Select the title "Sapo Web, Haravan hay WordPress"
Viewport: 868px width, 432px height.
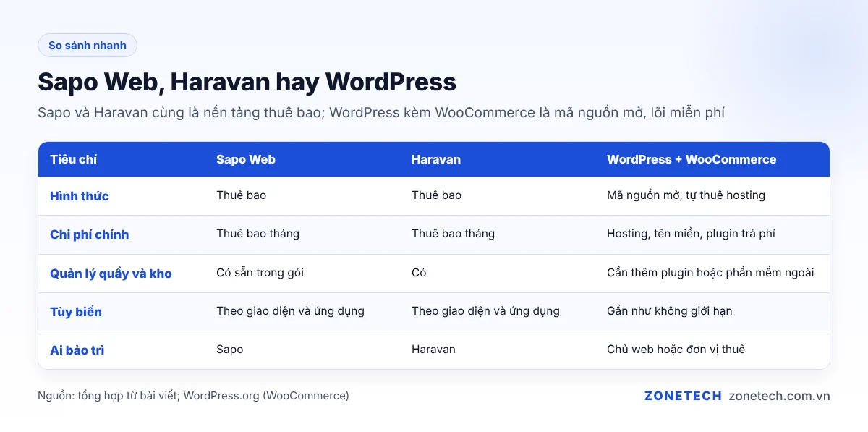click(247, 82)
